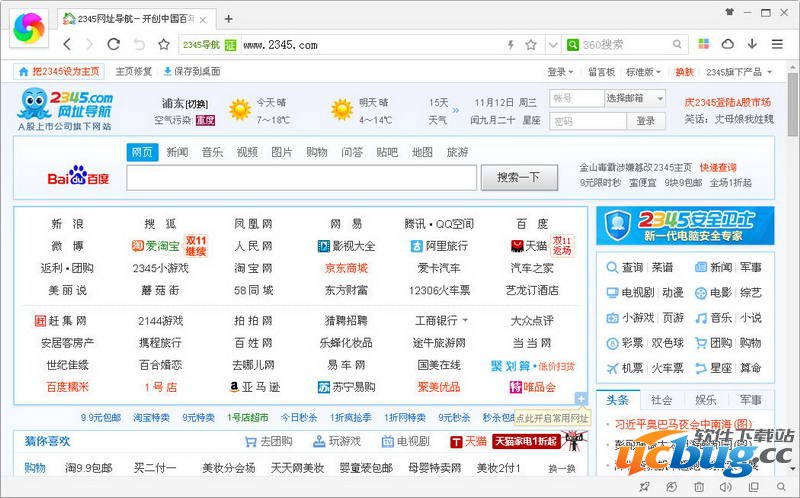Image resolution: width=800 pixels, height=498 pixels.
Task: Open the 唯品会 link
Action: tap(532, 387)
